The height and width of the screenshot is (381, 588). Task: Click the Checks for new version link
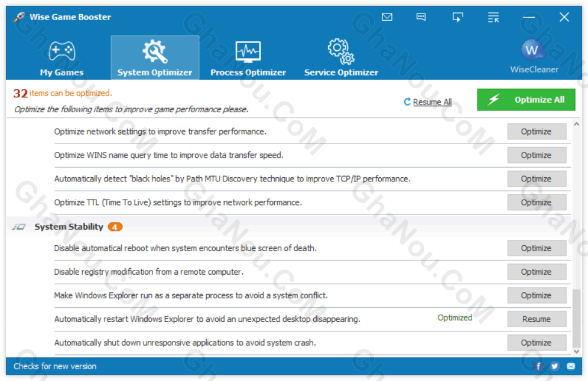[55, 366]
